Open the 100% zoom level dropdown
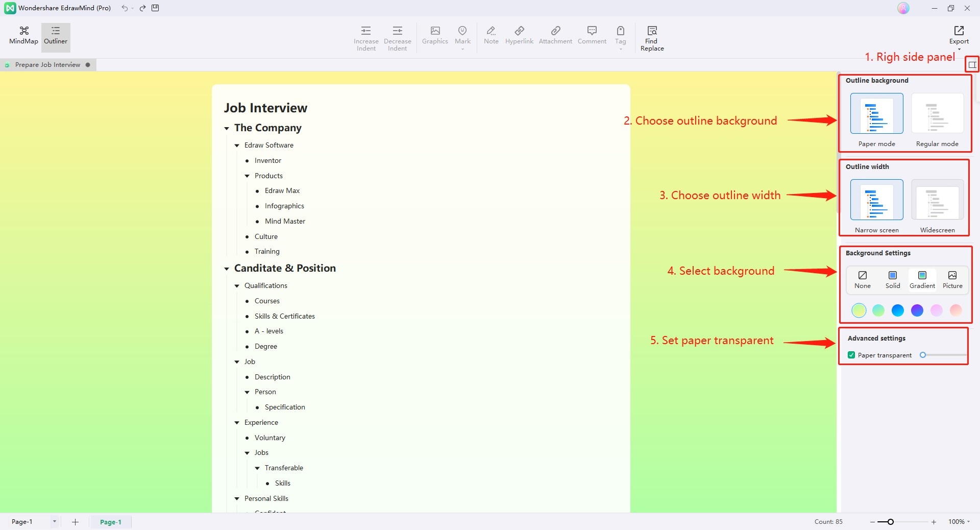 [959, 522]
